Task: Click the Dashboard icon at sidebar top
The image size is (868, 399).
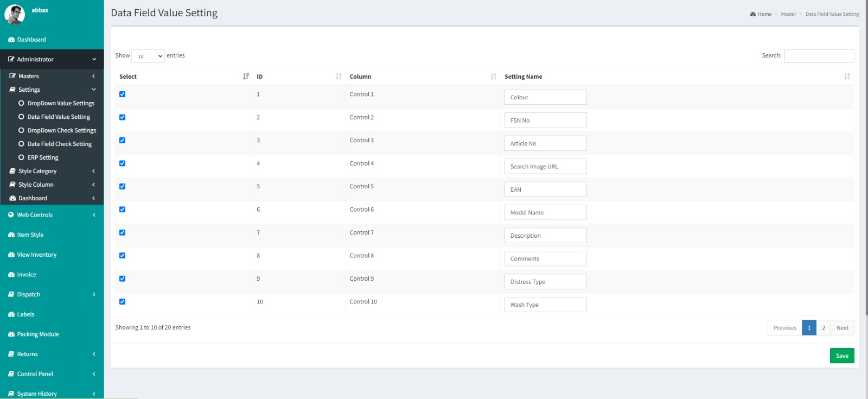Action: [11, 40]
